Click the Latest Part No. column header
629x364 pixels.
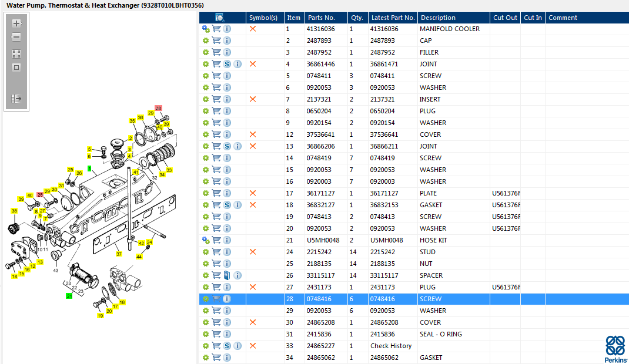coord(393,18)
